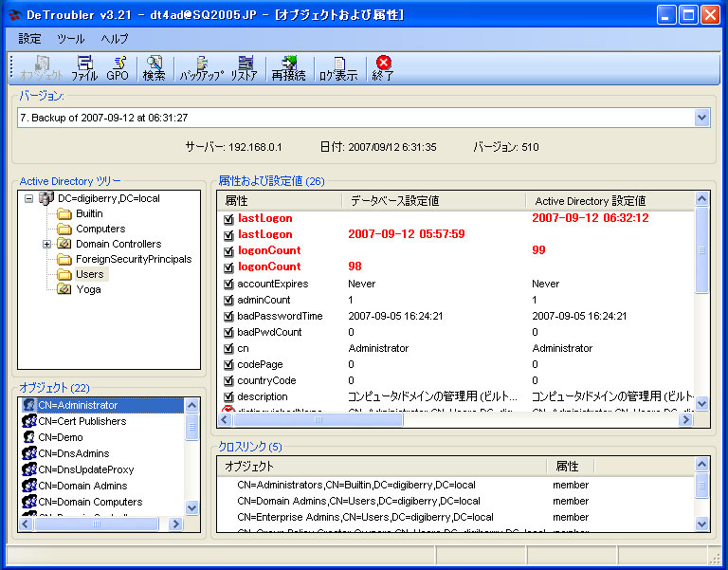The width and height of the screenshot is (728, 570).
Task: Start the バックアップ backup tool
Action: click(202, 68)
